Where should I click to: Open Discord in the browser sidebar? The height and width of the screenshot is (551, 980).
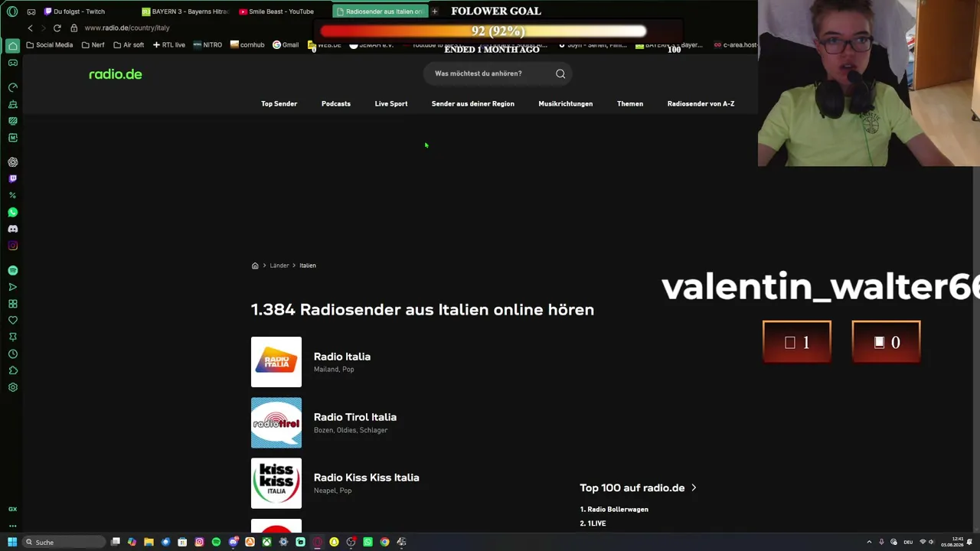point(13,229)
